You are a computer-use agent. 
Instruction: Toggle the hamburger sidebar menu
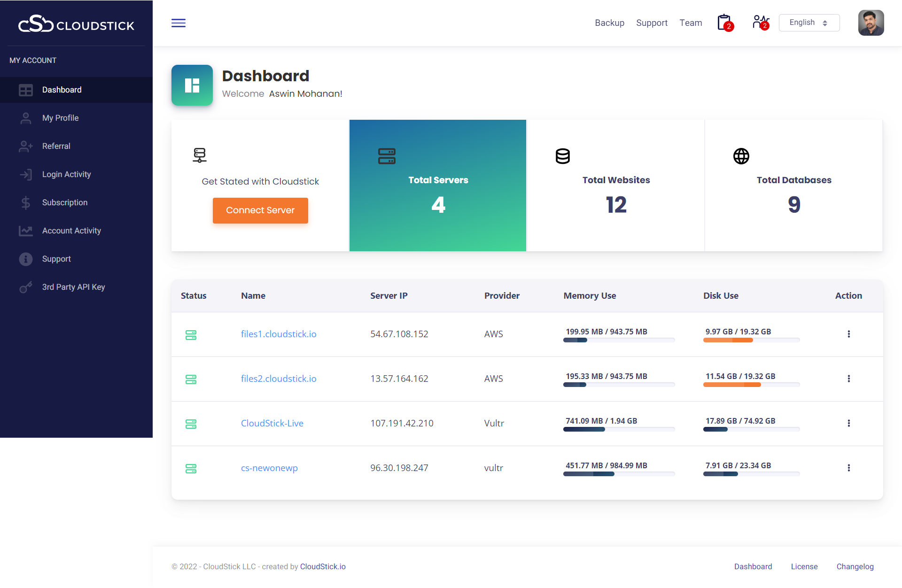pyautogui.click(x=179, y=23)
